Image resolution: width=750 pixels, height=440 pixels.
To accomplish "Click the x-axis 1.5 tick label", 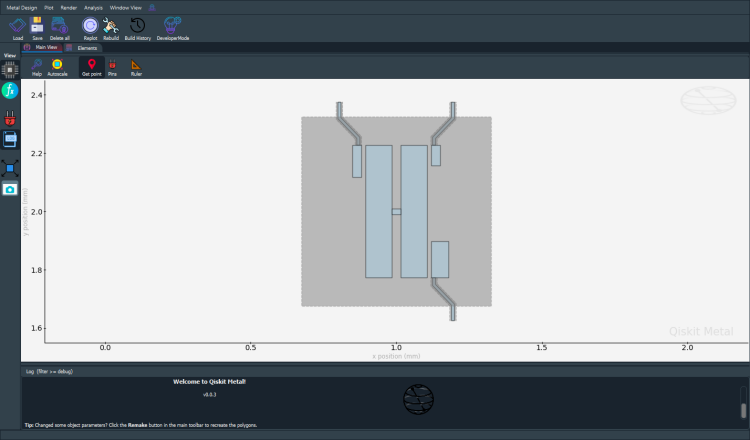I will [x=541, y=348].
